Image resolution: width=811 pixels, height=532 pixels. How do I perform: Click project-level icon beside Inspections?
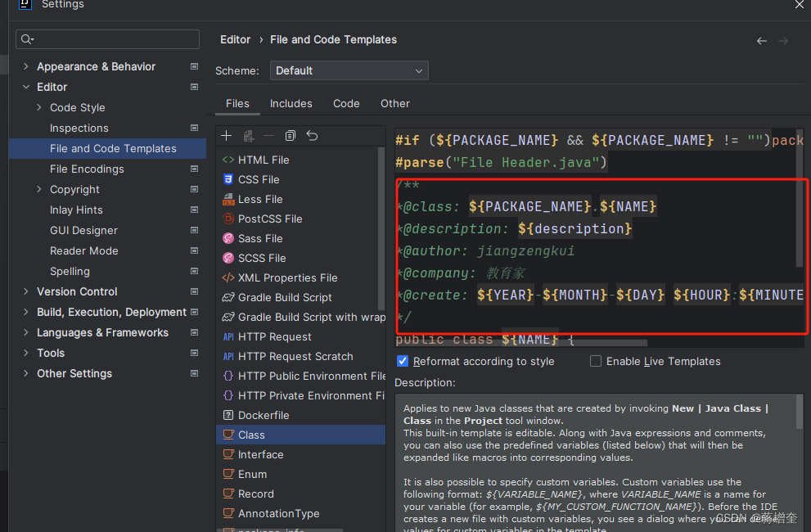[x=195, y=128]
